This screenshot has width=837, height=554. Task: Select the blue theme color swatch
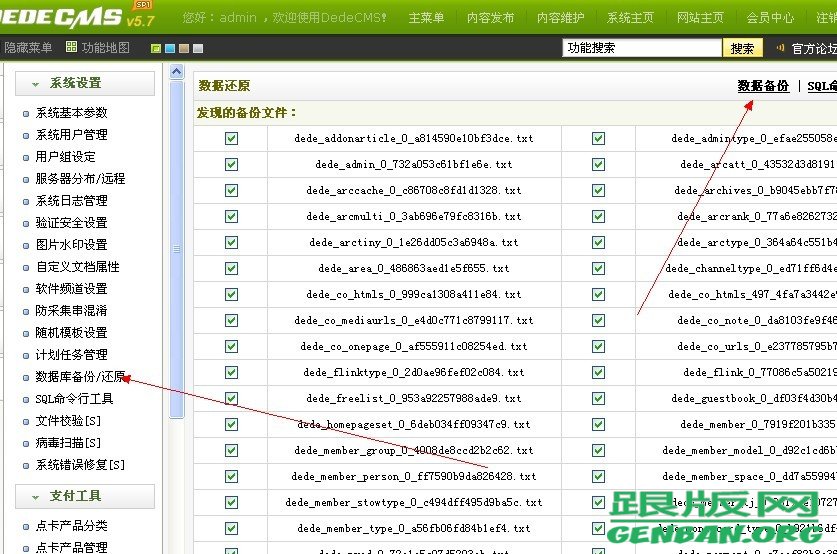click(x=170, y=49)
